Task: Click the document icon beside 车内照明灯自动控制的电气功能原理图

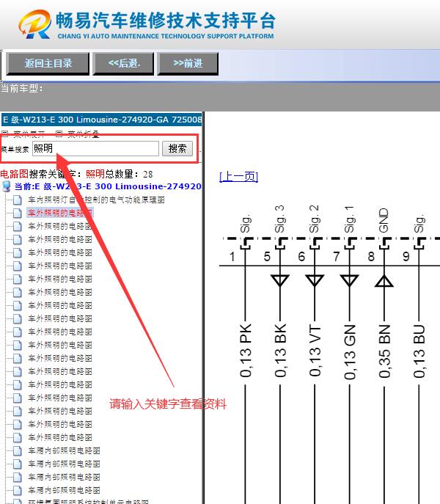Action: click(18, 200)
